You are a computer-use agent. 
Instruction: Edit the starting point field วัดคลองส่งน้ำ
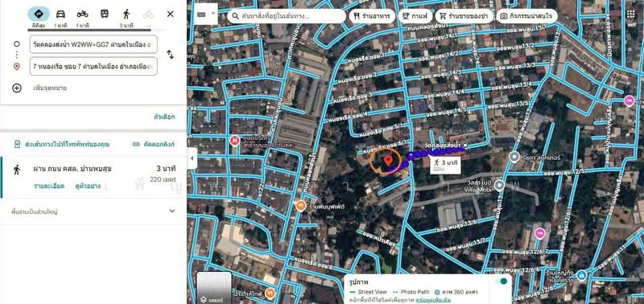pyautogui.click(x=93, y=44)
